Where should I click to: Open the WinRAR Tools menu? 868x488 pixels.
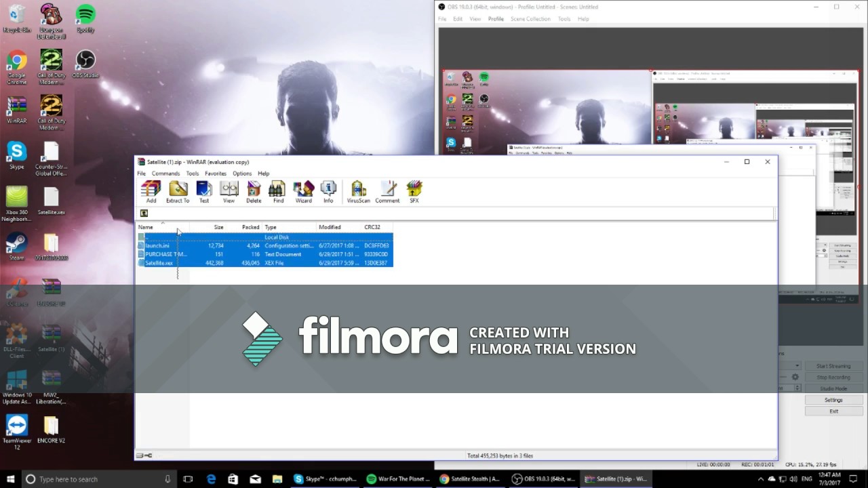click(x=193, y=174)
